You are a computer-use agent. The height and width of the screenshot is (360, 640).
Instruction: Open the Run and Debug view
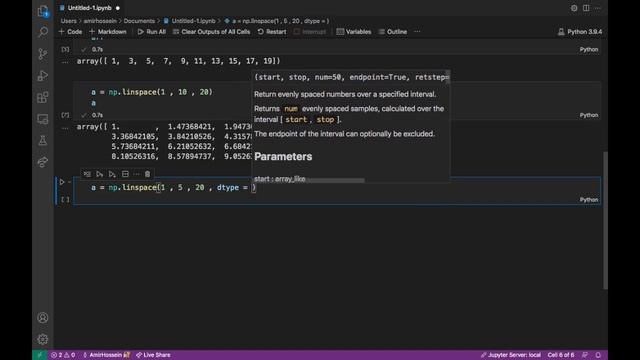click(42, 76)
